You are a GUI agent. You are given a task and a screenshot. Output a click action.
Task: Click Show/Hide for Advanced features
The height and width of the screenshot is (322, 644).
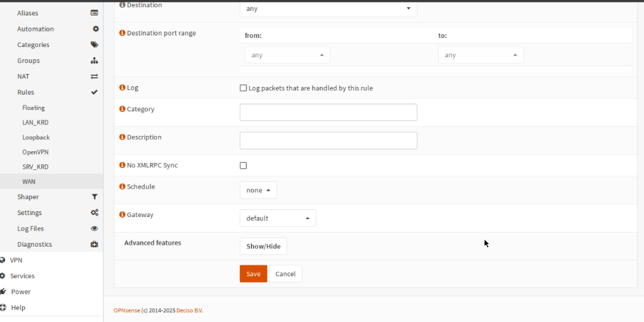(x=263, y=247)
